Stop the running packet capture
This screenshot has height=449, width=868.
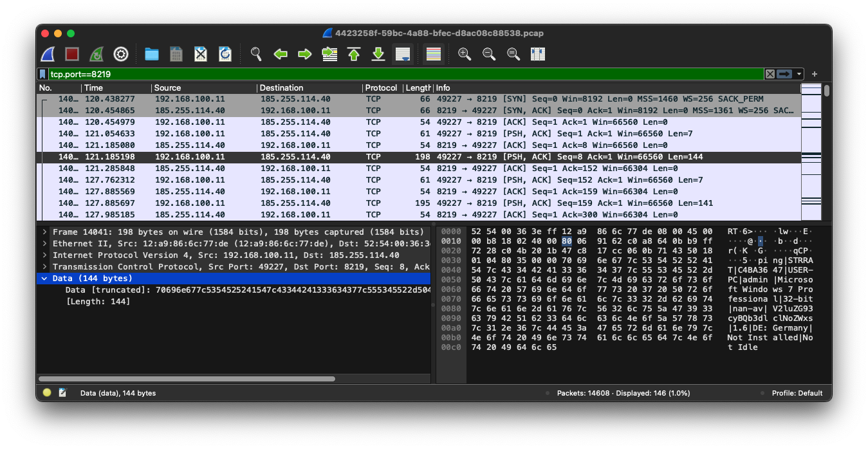click(72, 54)
